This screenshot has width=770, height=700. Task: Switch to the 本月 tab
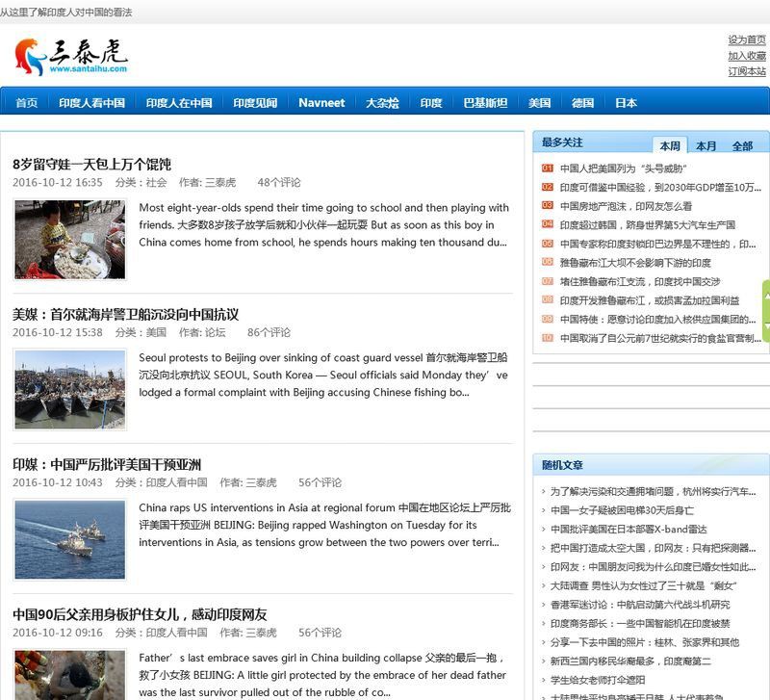(706, 146)
